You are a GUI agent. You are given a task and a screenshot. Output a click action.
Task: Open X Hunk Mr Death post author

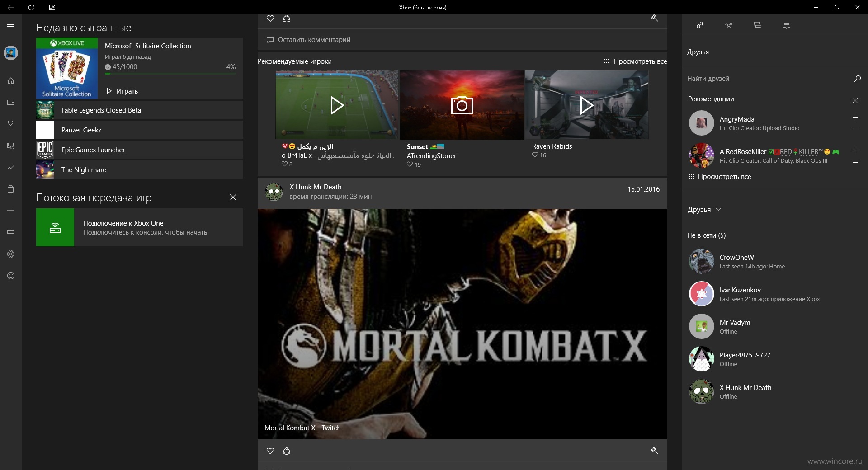[x=316, y=187]
